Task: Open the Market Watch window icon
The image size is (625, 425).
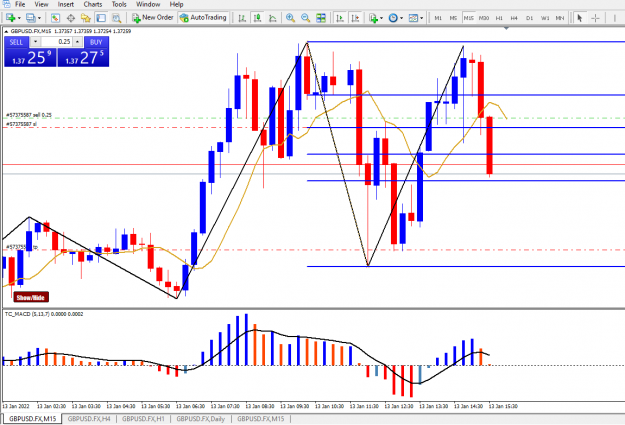Action: [x=55, y=18]
